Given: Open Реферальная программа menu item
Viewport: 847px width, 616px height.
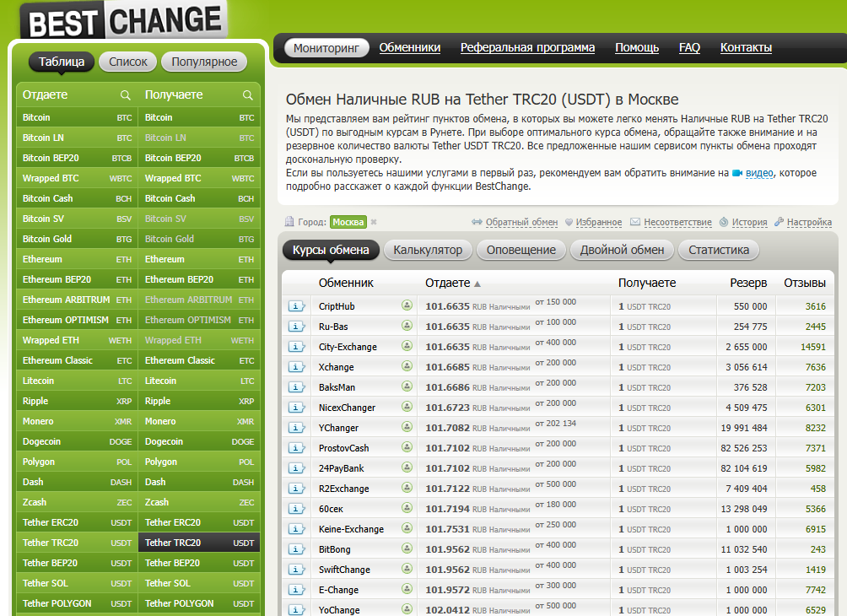Looking at the screenshot, I should click(527, 47).
